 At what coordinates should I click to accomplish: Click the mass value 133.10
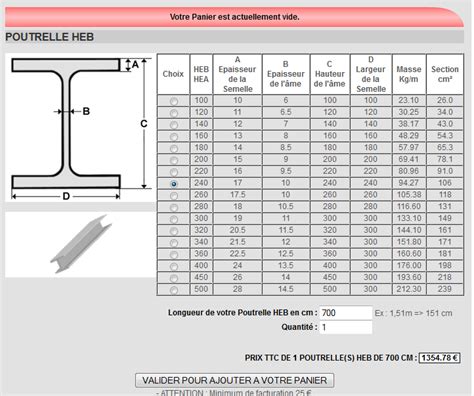click(x=409, y=218)
